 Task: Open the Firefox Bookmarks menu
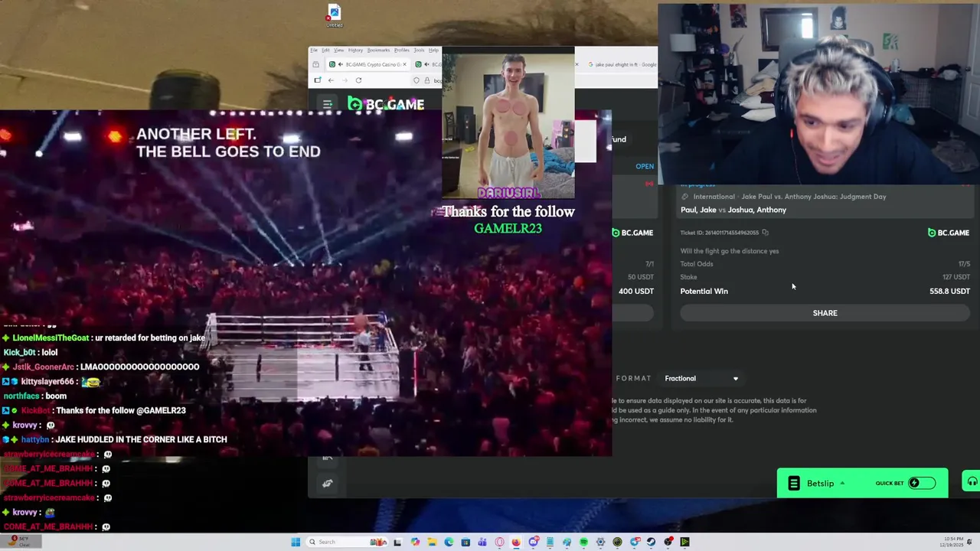tap(378, 51)
